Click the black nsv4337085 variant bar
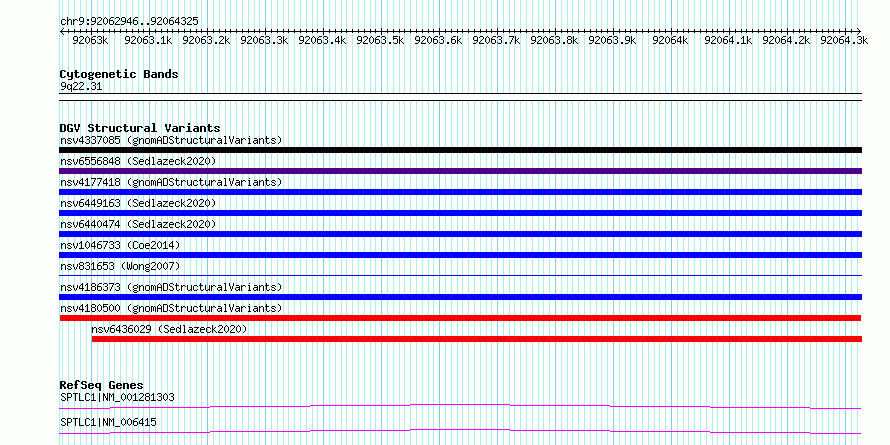The width and height of the screenshot is (890, 445). click(460, 150)
